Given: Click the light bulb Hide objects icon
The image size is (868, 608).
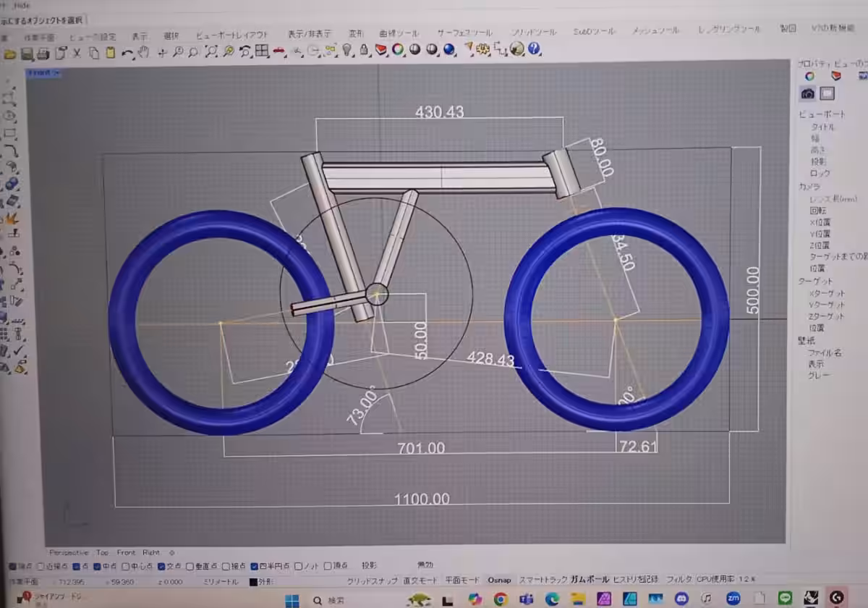Looking at the screenshot, I should click(x=347, y=50).
